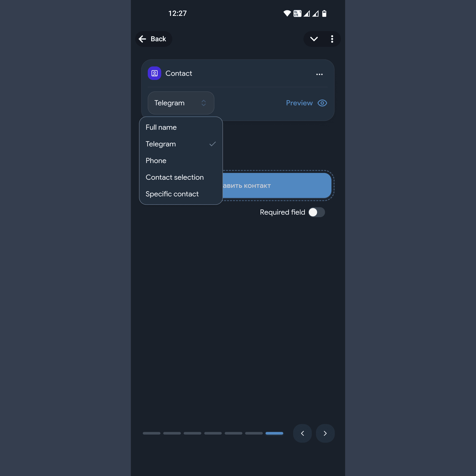Screen dimensions: 476x476
Task: Go to previous page with left chevron
Action: [x=302, y=433]
